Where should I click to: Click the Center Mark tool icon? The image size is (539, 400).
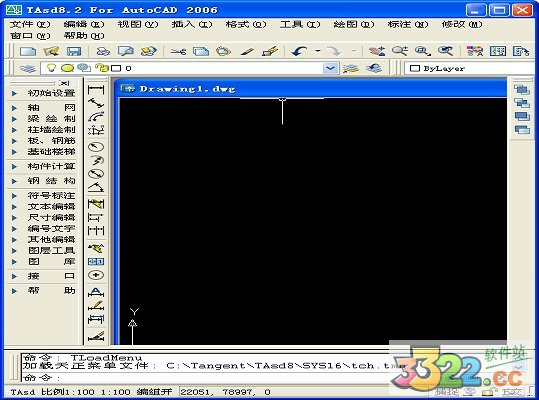pos(96,275)
